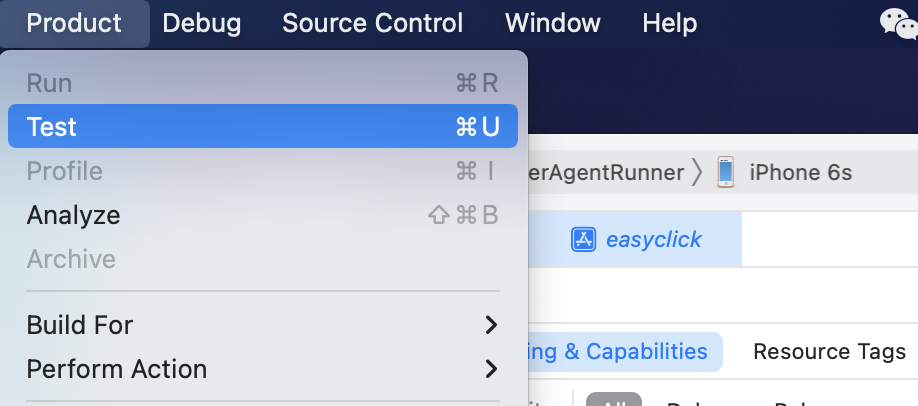Viewport: 918px width, 406px height.
Task: Open the Perform Action menu entry
Action: tap(263, 369)
